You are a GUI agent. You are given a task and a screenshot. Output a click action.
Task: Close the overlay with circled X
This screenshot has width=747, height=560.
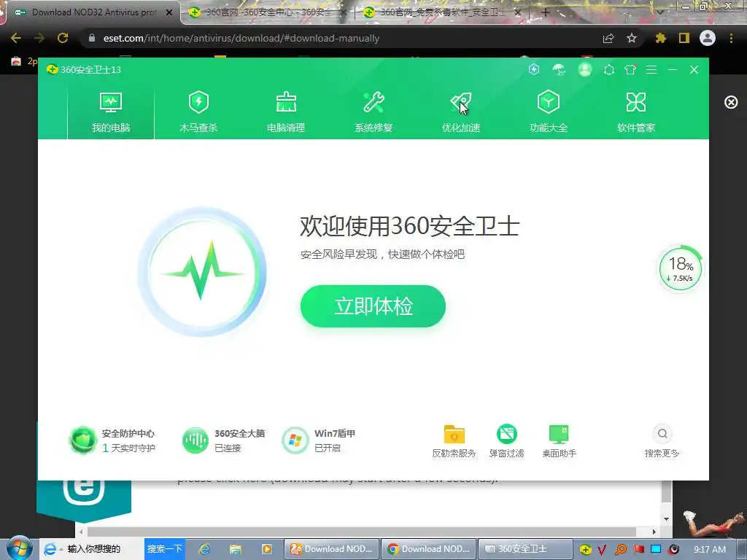pos(731,102)
